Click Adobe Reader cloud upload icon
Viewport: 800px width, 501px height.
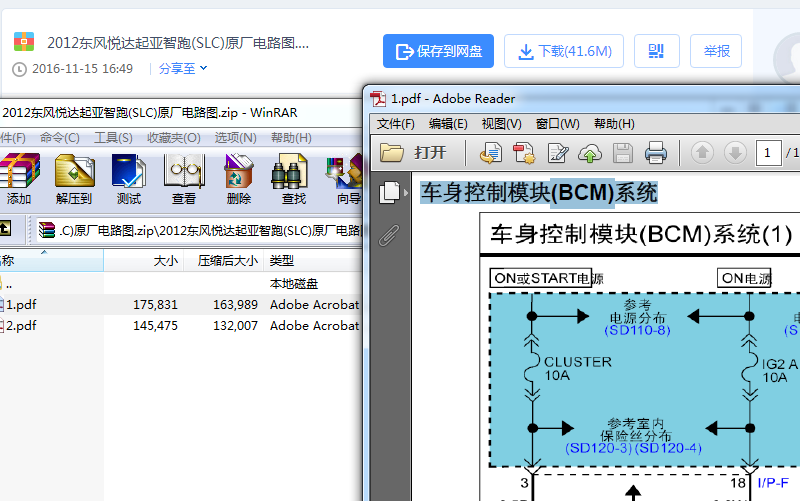(590, 153)
